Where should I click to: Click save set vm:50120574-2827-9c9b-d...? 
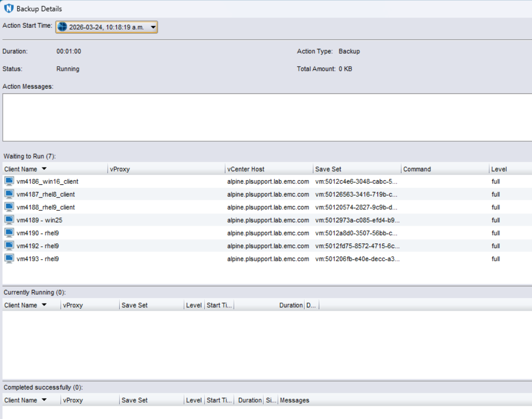[x=356, y=207]
